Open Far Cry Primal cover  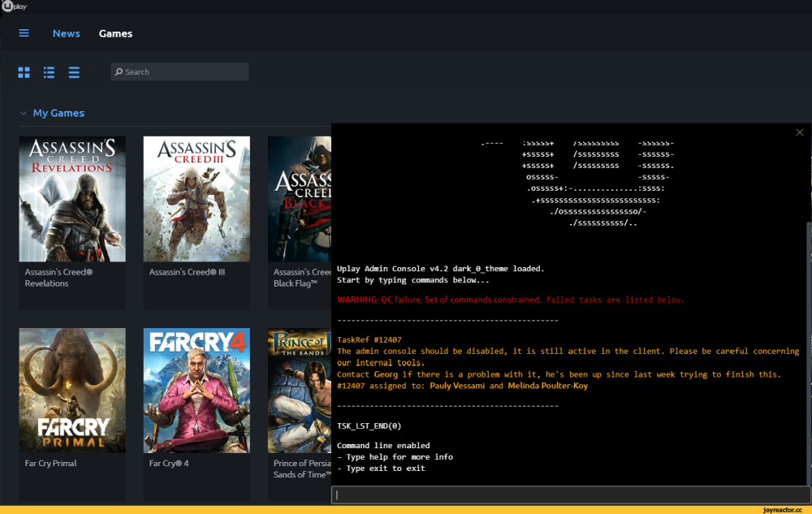[x=72, y=391]
